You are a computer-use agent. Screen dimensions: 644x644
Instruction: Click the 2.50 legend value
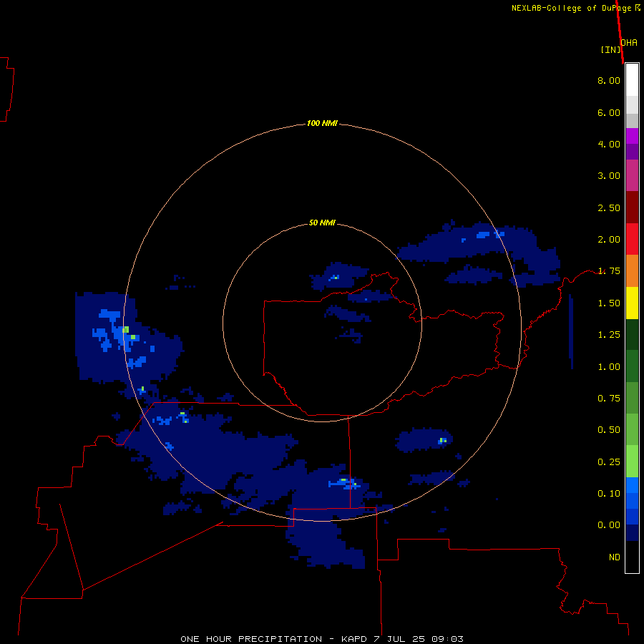(609, 208)
